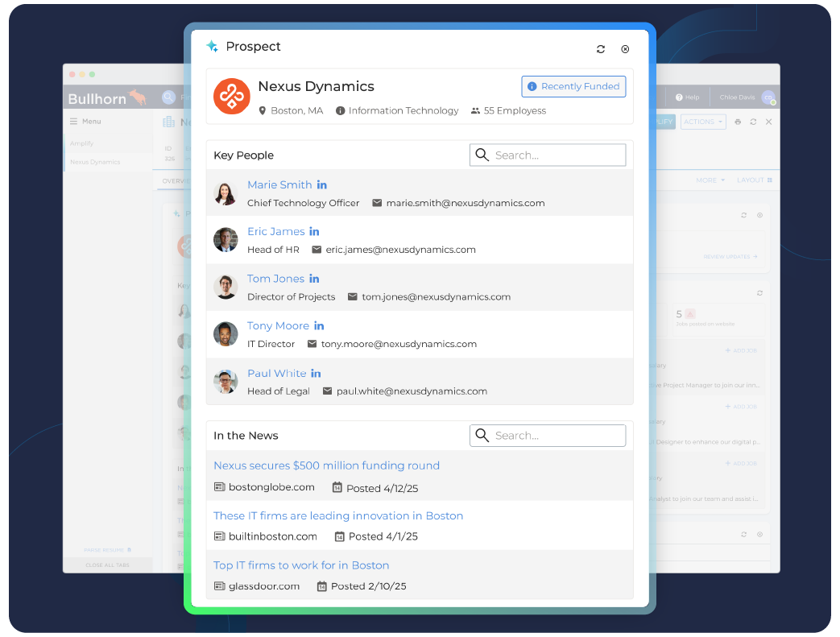Click PARSE RESUME in Bullhorn sidebar
This screenshot has height=637, width=840.
(x=108, y=550)
